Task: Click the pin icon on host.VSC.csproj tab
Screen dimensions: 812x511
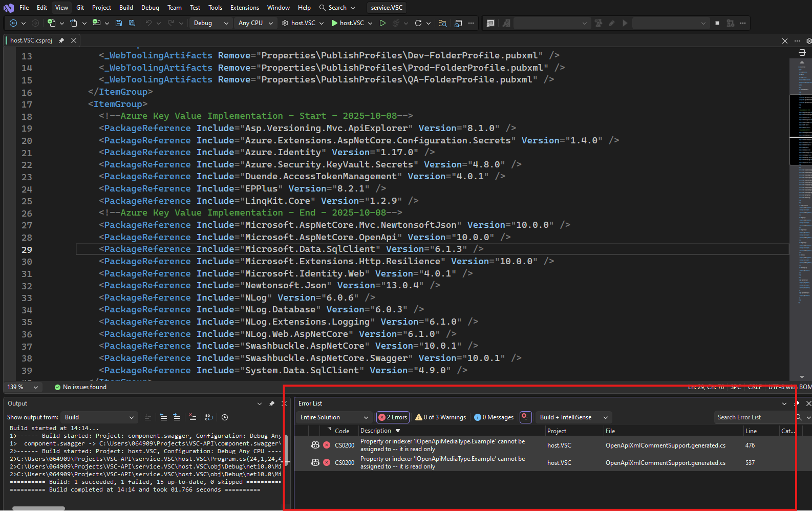Action: [61, 40]
